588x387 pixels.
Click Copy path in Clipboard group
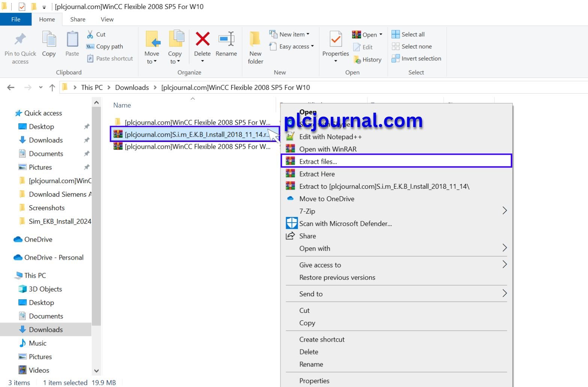(105, 46)
